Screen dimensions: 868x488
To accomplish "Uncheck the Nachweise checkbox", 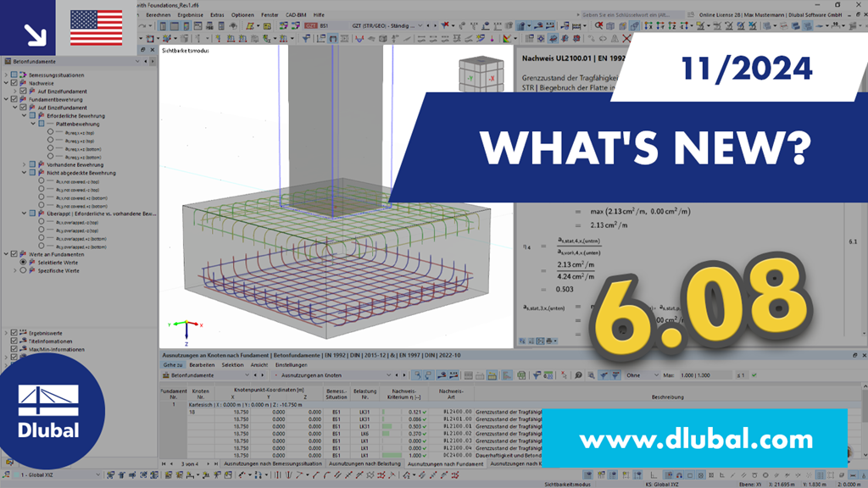I will [x=14, y=83].
